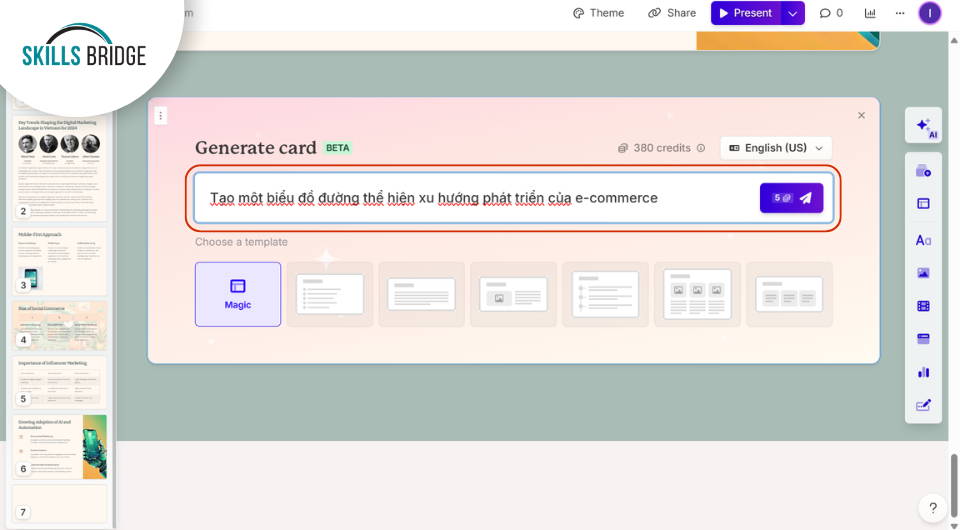Select slide 6 thumbnail in sidebar
Image resolution: width=960 pixels, height=530 pixels.
(59, 447)
